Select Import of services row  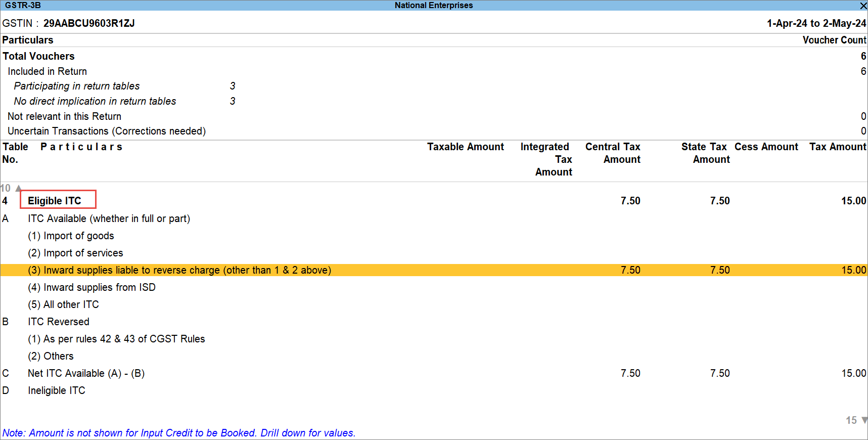[75, 253]
